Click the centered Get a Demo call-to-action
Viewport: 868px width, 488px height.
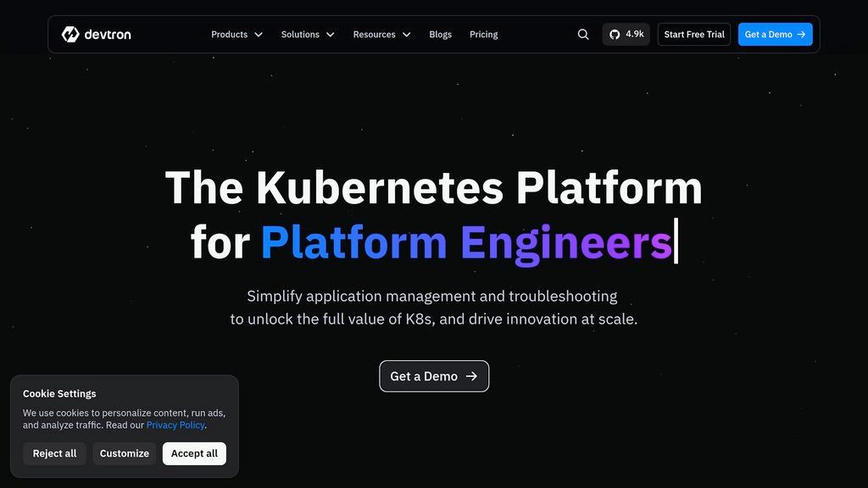(434, 375)
